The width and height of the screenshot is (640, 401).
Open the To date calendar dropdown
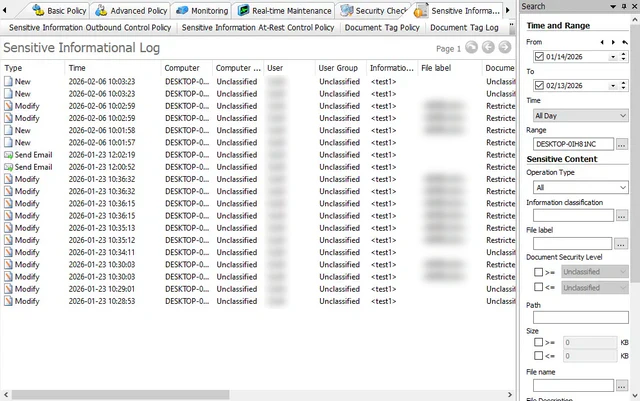613,86
